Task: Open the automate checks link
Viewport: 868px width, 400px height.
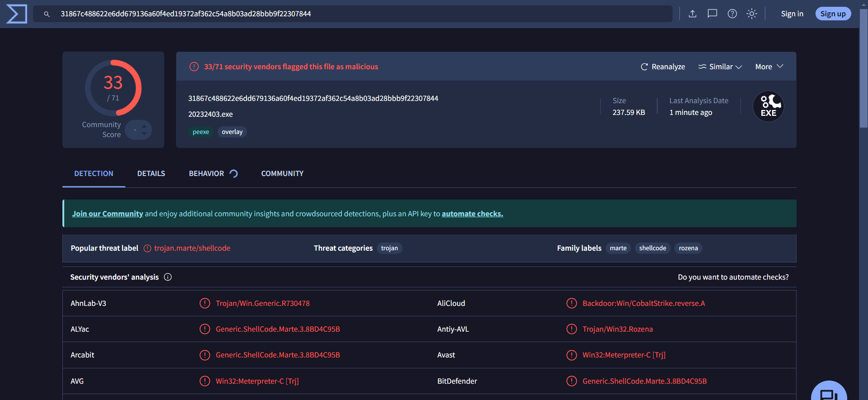Action: [472, 214]
